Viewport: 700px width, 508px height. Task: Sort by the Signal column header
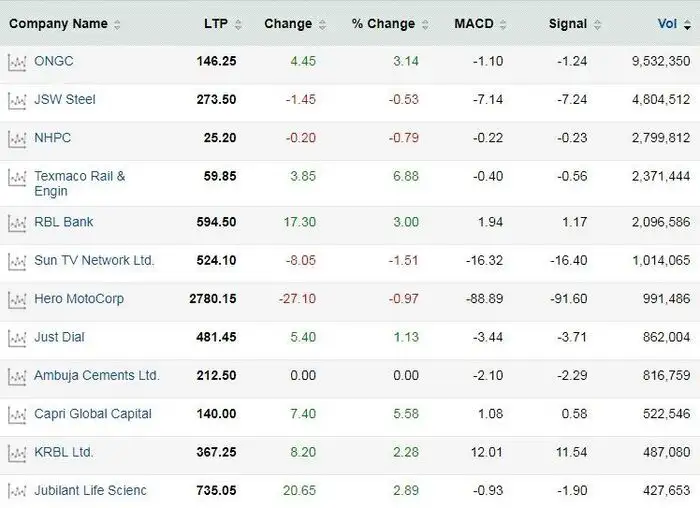(x=567, y=24)
